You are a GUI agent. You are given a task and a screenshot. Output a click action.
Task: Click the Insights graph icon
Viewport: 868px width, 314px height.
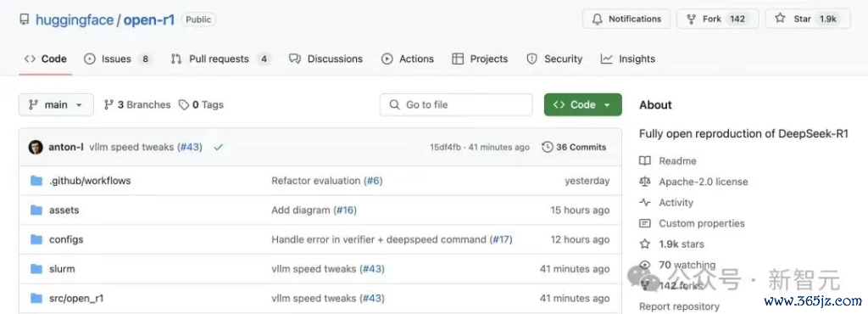607,59
